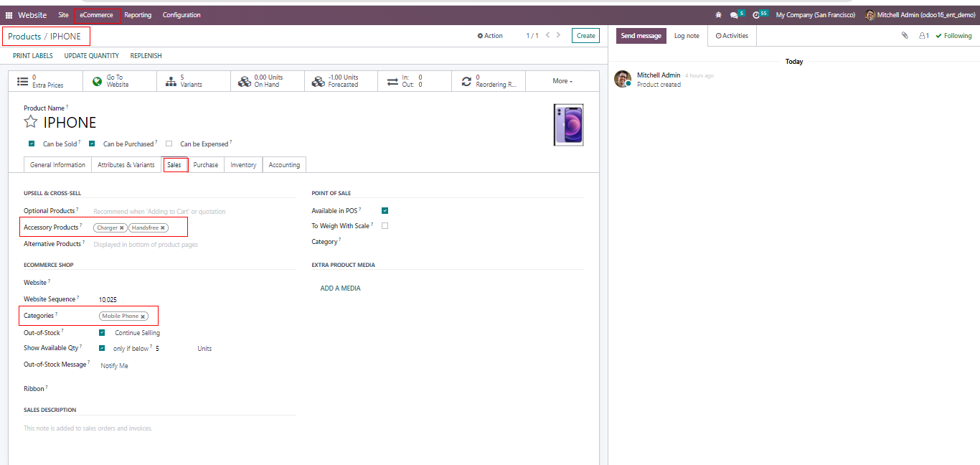Switch to the Inventory tab

pos(243,165)
